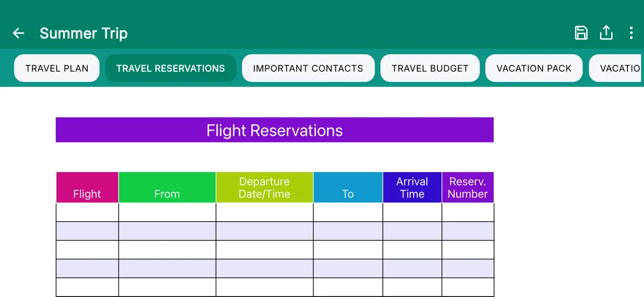Tap the Summer Trip document title
Screen dimensions: 644x297
coord(84,34)
